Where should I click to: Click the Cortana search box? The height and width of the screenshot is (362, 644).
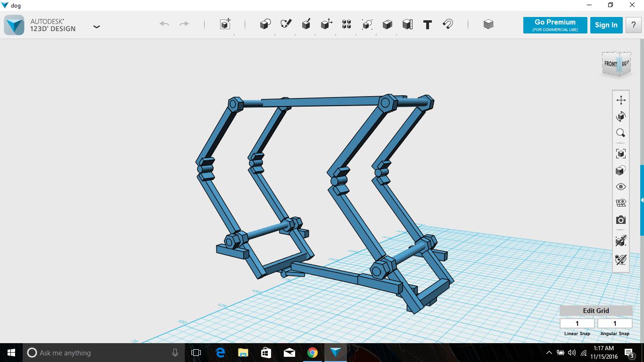104,353
